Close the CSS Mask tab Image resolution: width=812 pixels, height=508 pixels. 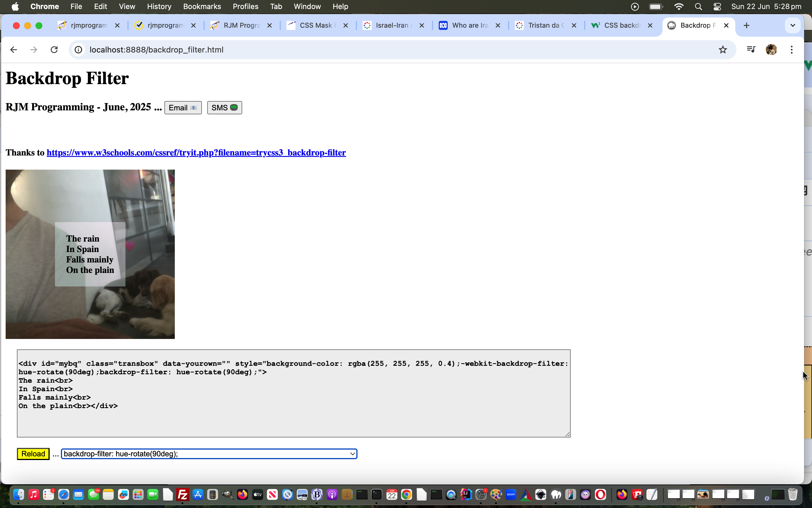tap(346, 25)
